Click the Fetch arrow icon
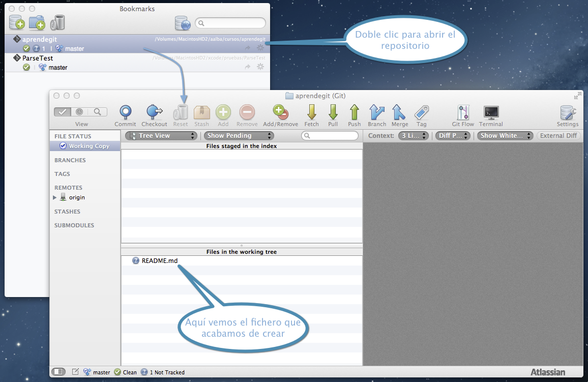Screen dimensions: 588x382 coord(311,112)
